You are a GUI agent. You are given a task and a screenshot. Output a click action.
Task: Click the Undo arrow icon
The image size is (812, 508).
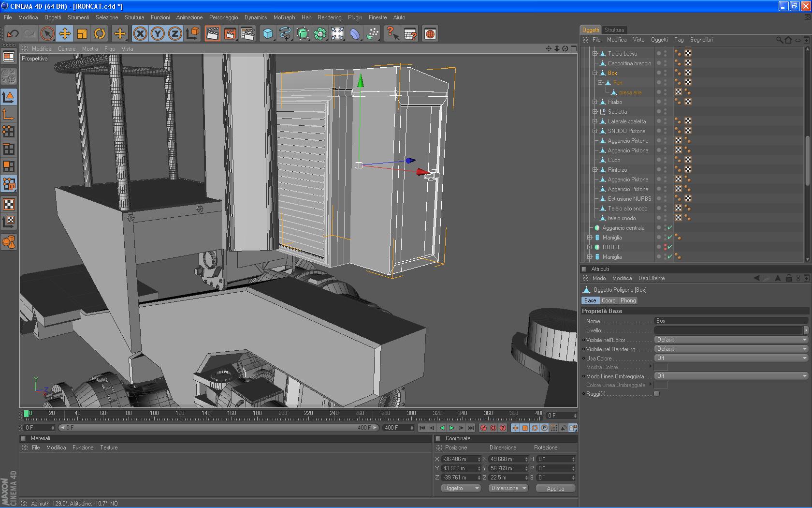coord(13,33)
